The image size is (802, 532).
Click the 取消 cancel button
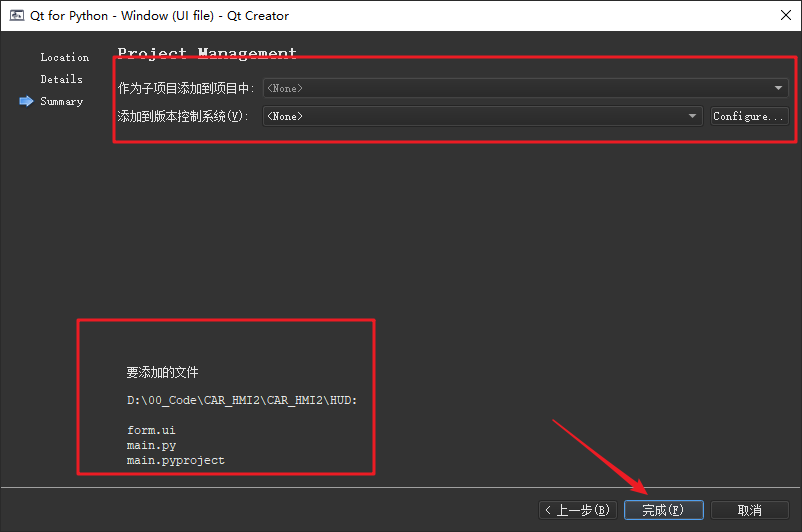click(x=750, y=510)
